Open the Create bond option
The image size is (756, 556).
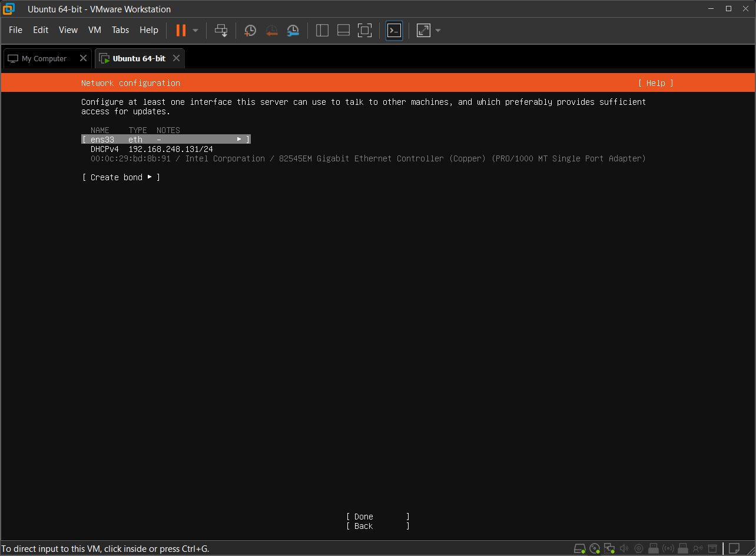121,177
